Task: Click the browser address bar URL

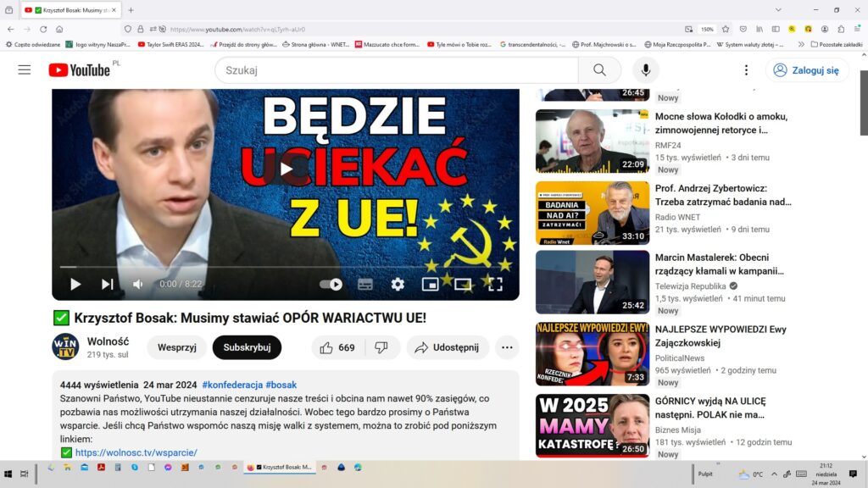Action: pyautogui.click(x=237, y=30)
